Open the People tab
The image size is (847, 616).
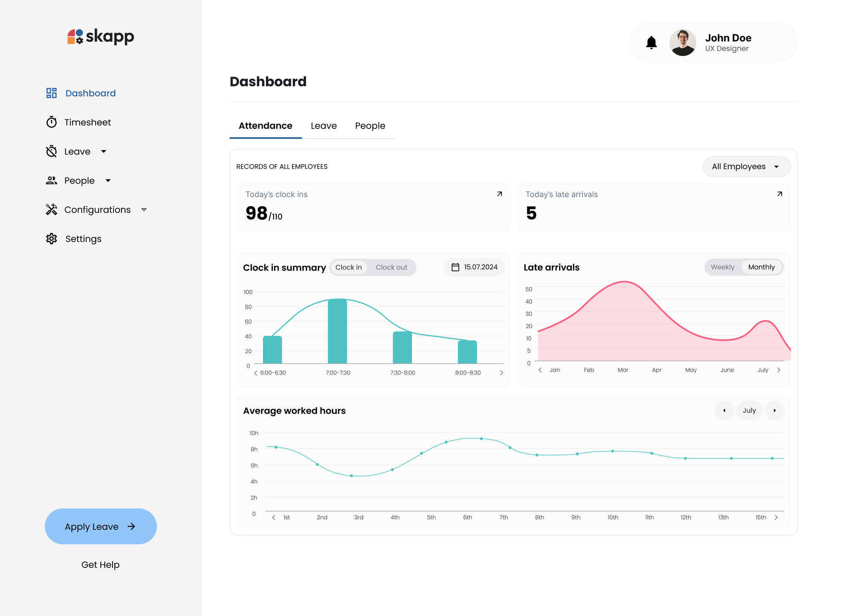click(370, 126)
